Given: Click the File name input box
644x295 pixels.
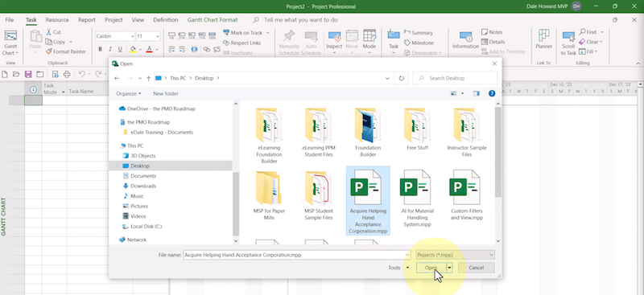Looking at the screenshot, I should point(296,255).
